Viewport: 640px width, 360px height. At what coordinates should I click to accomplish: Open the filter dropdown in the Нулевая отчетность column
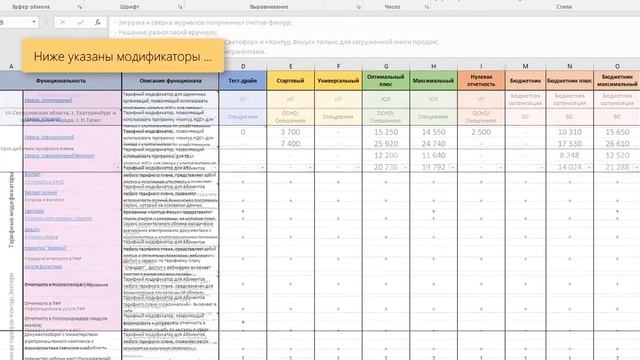pyautogui.click(x=500, y=167)
